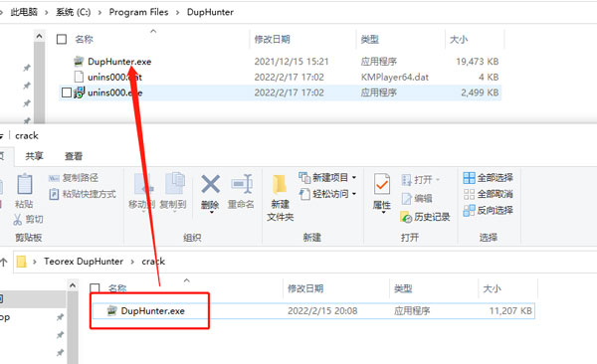Click the New folder (新建文件夹) icon
Screen dimensions: 597x364
click(x=280, y=185)
